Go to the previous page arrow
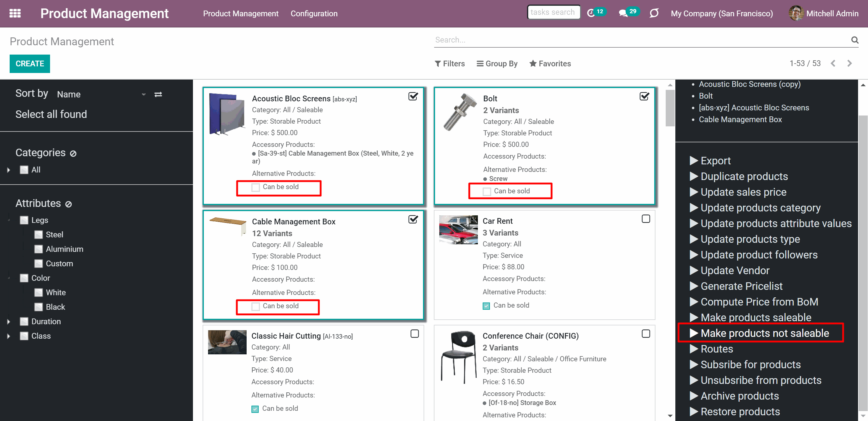This screenshot has height=421, width=868. tap(833, 63)
